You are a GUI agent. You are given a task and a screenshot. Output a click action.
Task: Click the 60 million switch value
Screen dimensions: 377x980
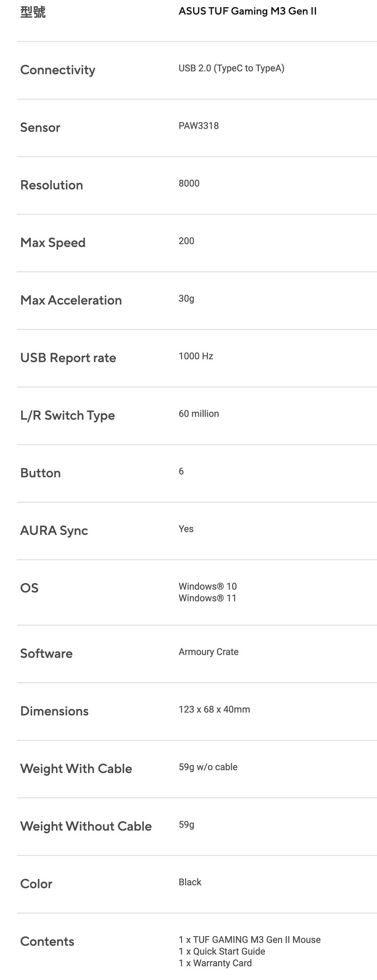point(198,413)
